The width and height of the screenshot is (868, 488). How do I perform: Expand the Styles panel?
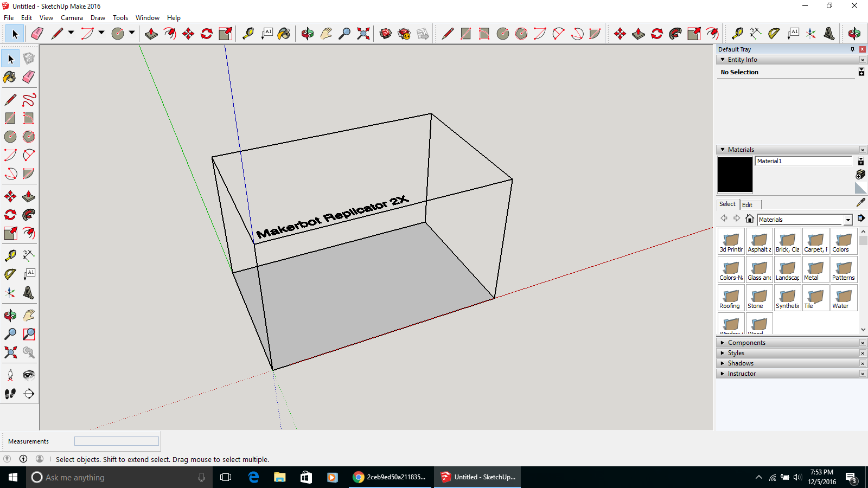(723, 353)
